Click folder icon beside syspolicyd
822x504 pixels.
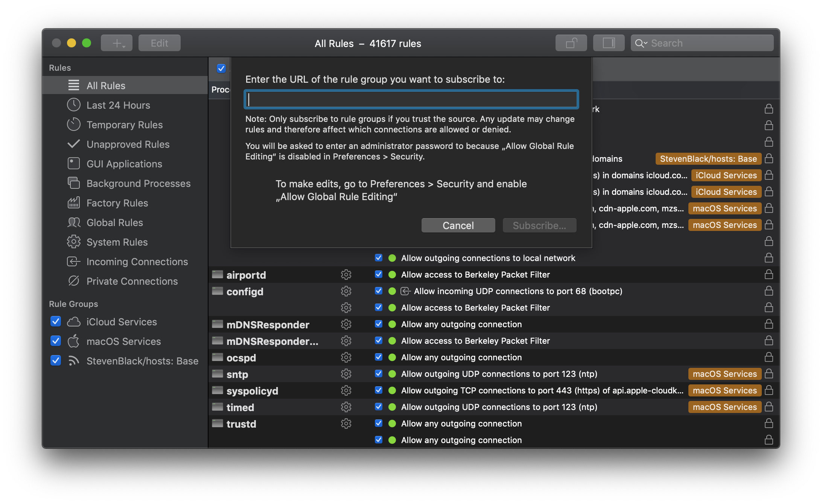click(218, 390)
